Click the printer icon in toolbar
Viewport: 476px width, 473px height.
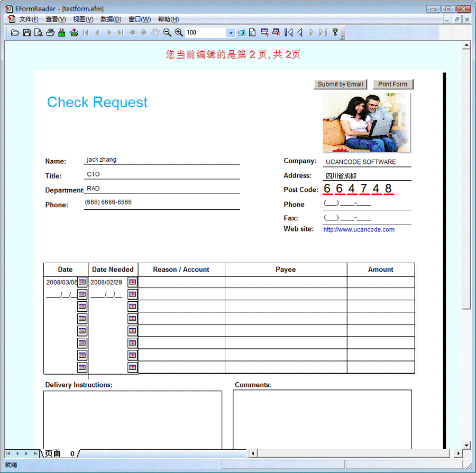point(50,33)
